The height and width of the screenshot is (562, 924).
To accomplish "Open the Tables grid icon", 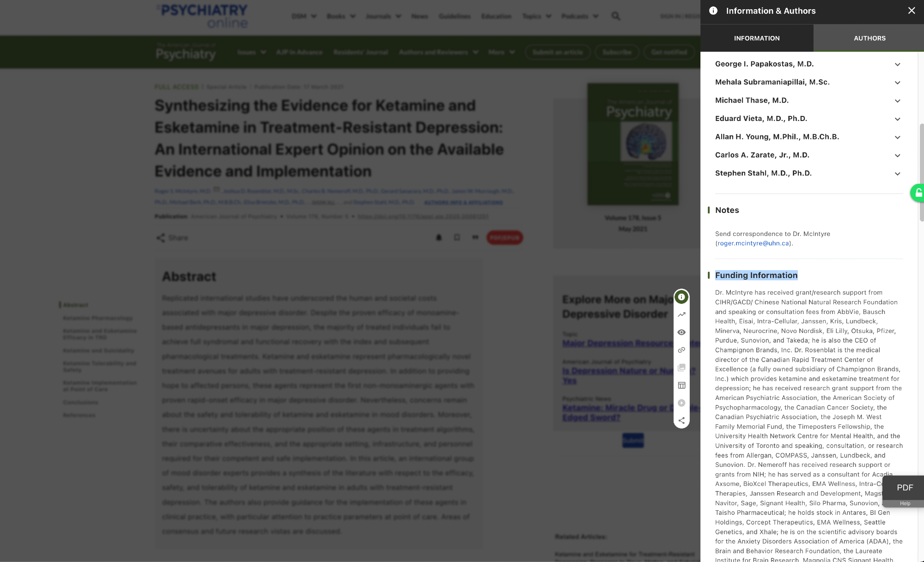I will click(681, 385).
